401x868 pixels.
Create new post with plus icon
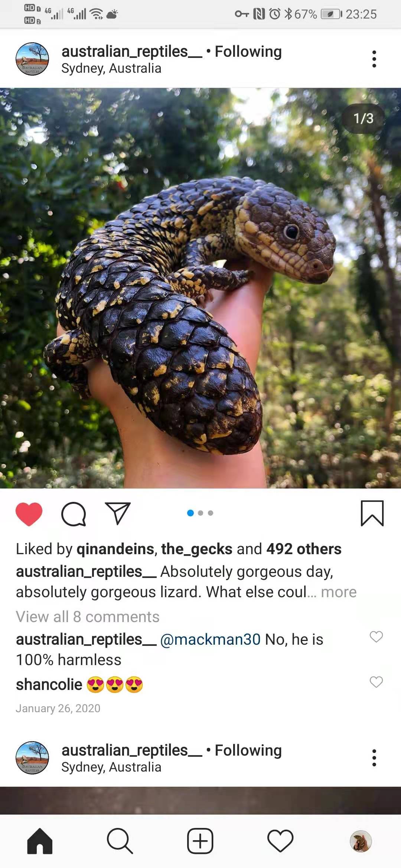pyautogui.click(x=200, y=841)
